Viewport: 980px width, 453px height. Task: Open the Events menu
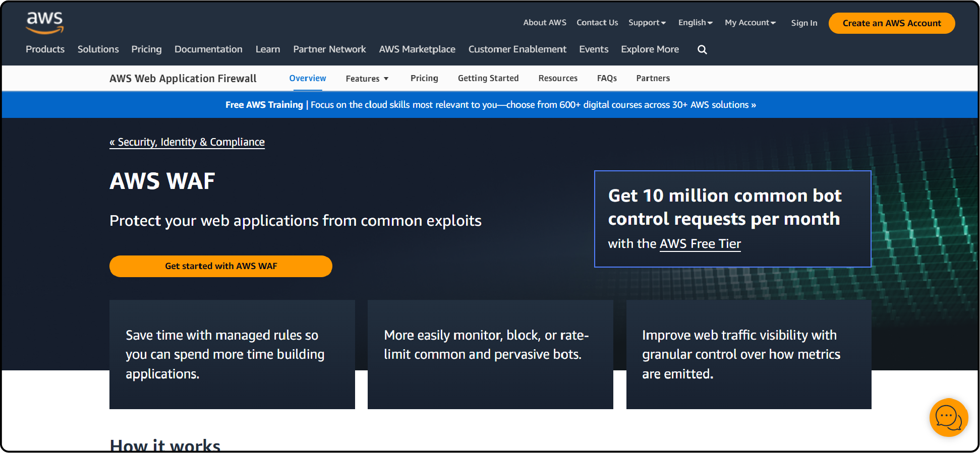[x=594, y=49]
